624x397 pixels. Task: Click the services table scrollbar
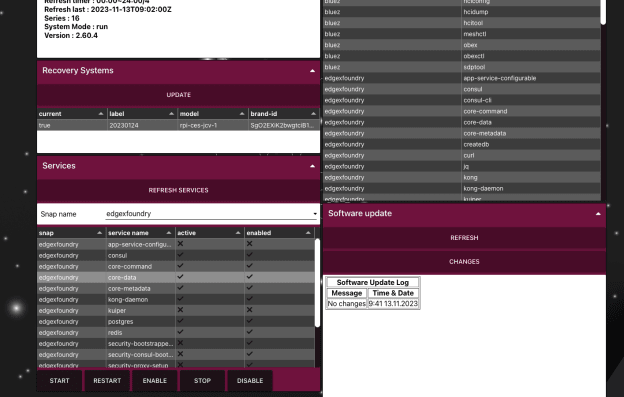pos(317,283)
